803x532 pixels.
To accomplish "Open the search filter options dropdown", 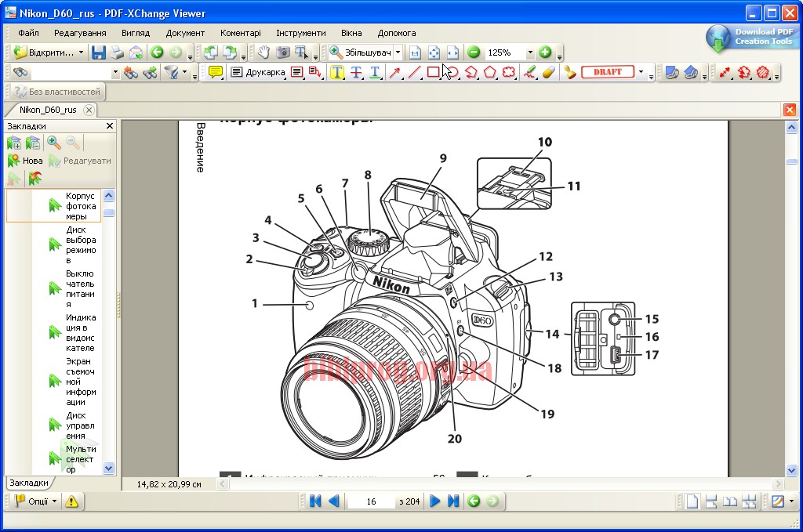I will 184,73.
